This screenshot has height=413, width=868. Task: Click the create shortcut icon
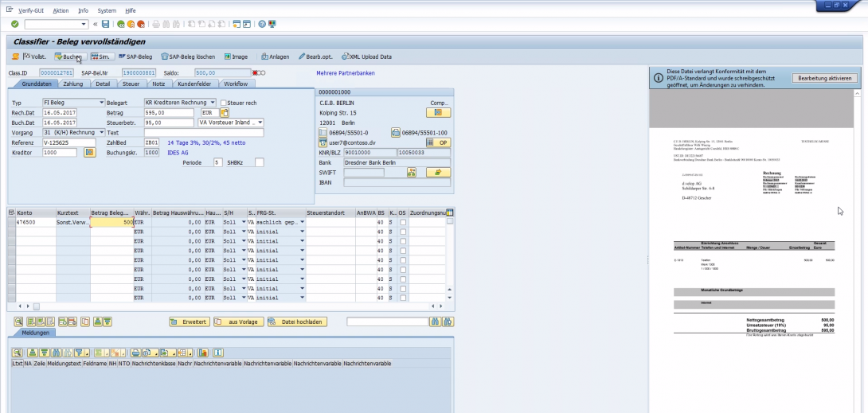[x=247, y=24]
